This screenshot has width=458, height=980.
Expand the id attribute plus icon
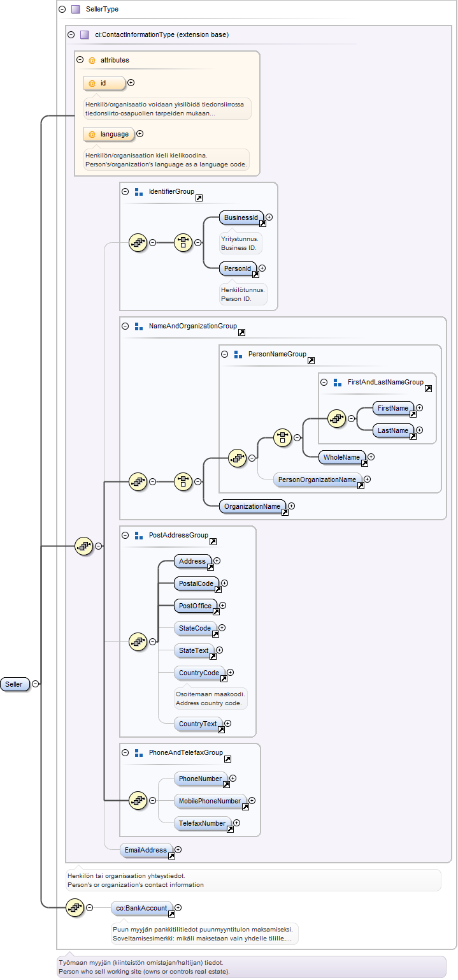tap(131, 82)
